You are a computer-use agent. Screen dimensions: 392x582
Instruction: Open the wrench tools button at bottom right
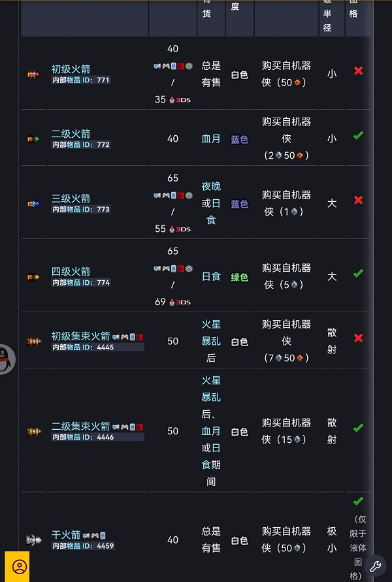point(377,566)
